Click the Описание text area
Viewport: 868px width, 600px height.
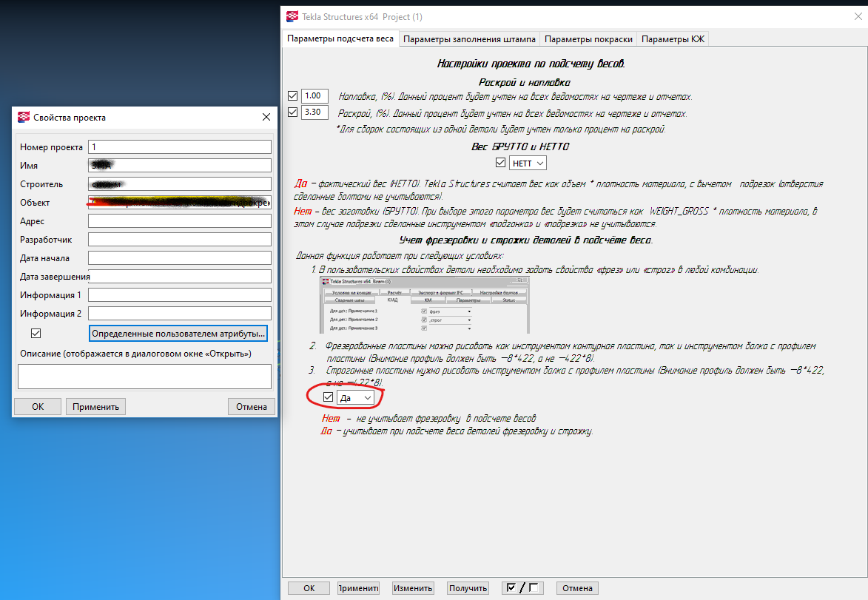pyautogui.click(x=144, y=377)
